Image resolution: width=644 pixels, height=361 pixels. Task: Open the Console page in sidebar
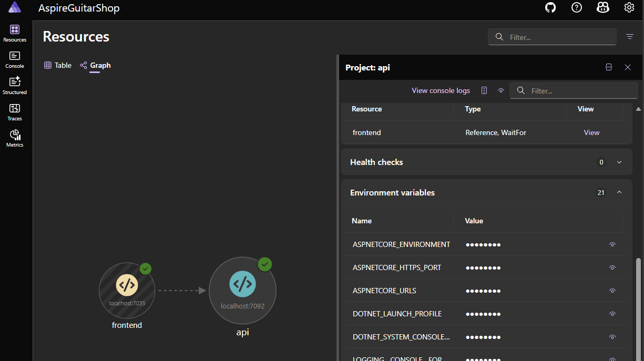pos(15,60)
